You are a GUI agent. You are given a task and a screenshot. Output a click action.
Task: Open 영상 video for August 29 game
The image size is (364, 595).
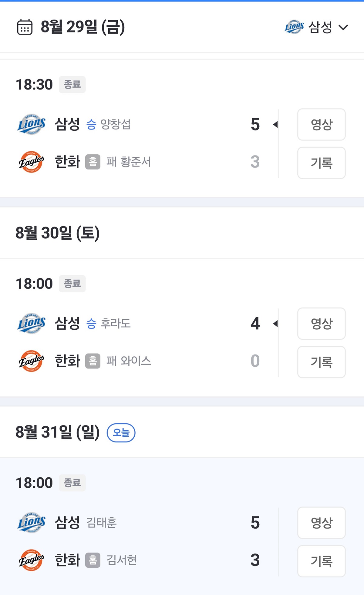click(x=321, y=124)
